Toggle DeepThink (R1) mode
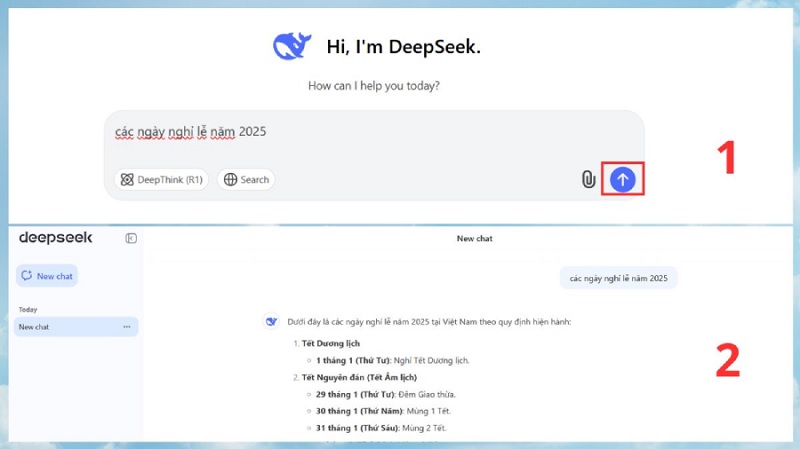 coord(161,180)
